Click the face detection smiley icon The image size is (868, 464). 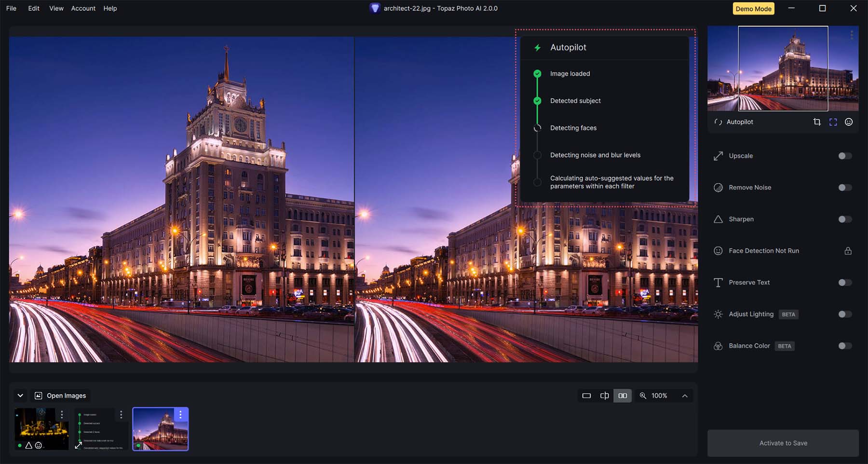(x=849, y=122)
